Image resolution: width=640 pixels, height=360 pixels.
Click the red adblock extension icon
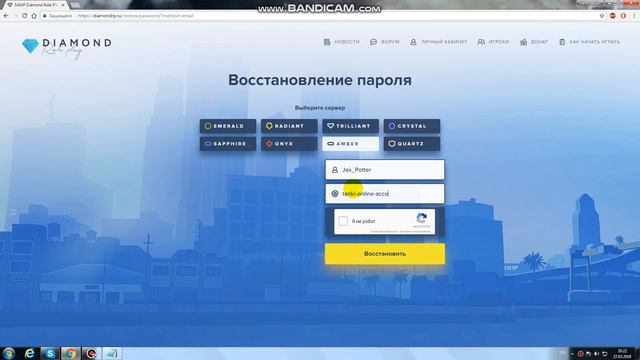(x=613, y=16)
